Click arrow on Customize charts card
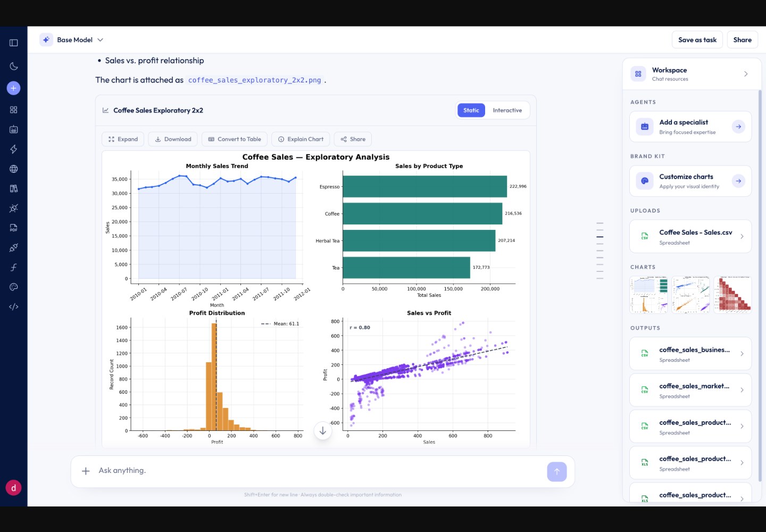The height and width of the screenshot is (532, 766). pyautogui.click(x=738, y=181)
